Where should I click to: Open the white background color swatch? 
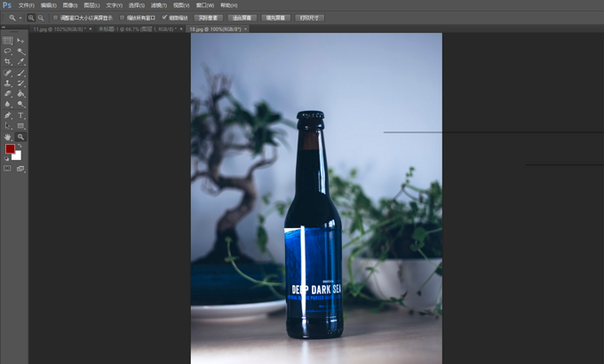18,156
